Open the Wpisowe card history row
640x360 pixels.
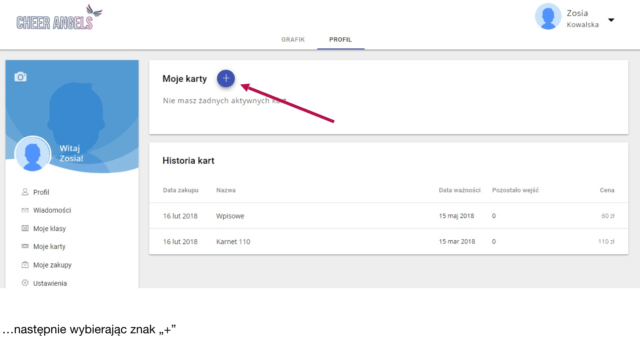pos(389,216)
